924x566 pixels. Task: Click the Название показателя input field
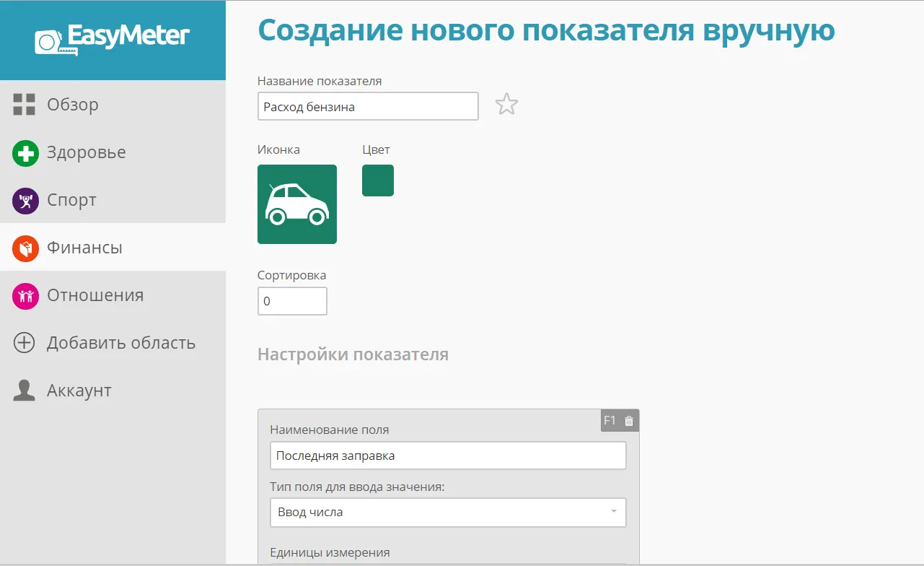(x=367, y=106)
